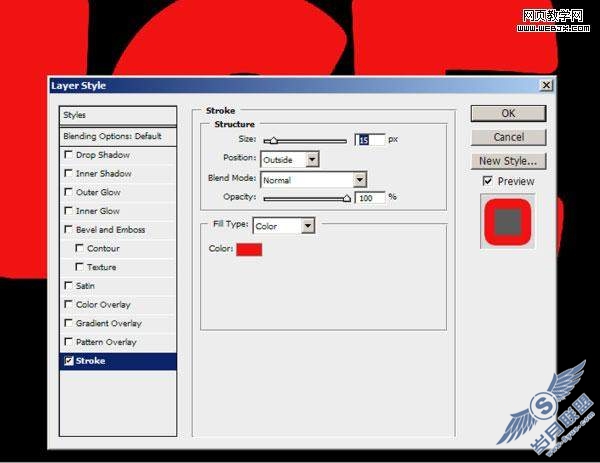Select the Contour sub-item label
This screenshot has height=463, width=600.
[103, 248]
